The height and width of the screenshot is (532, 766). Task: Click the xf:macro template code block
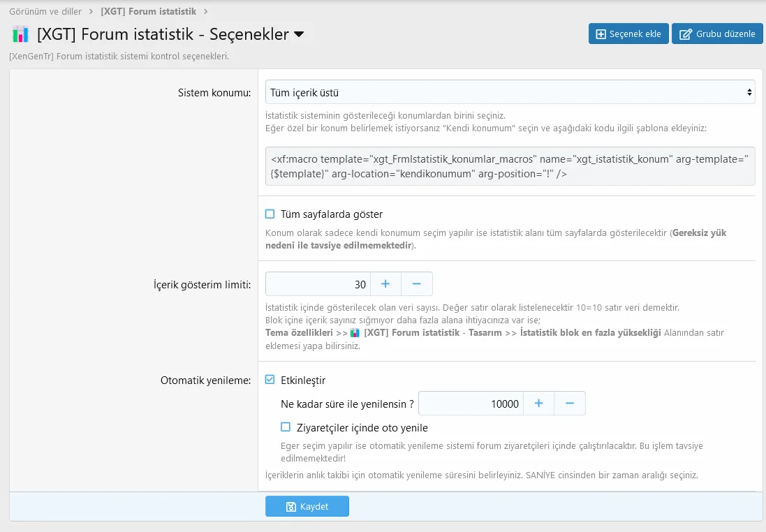(x=510, y=166)
